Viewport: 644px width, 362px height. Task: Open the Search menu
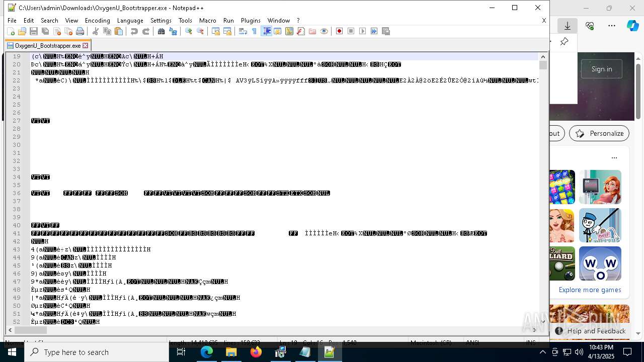pos(49,21)
